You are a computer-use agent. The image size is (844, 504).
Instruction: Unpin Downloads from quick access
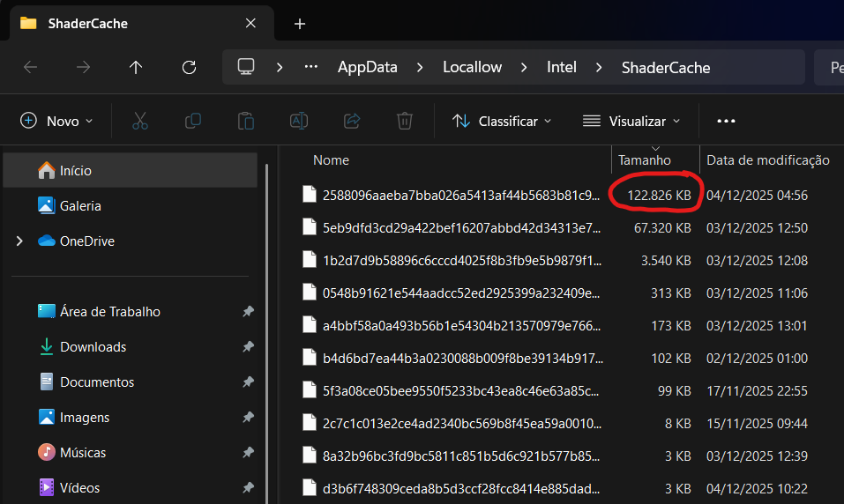(248, 347)
